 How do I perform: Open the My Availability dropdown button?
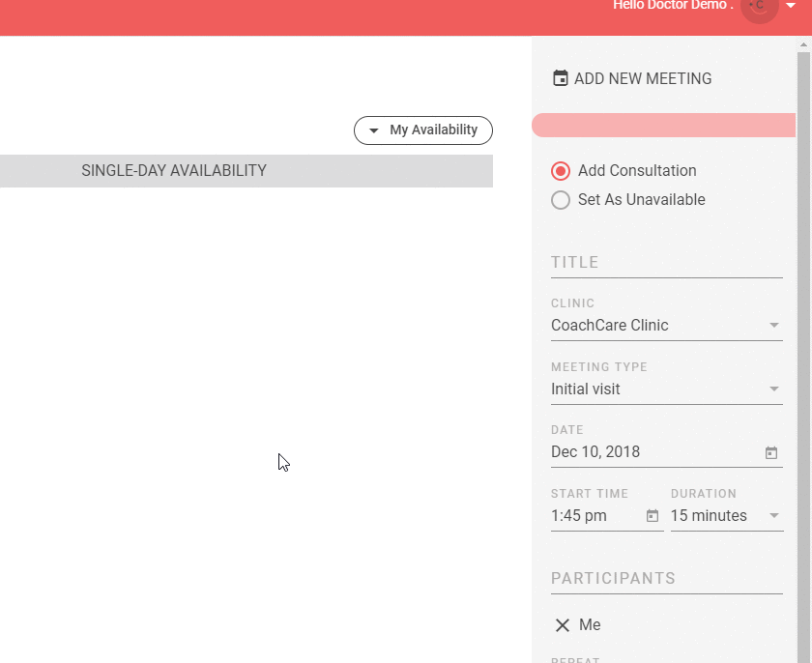423,130
